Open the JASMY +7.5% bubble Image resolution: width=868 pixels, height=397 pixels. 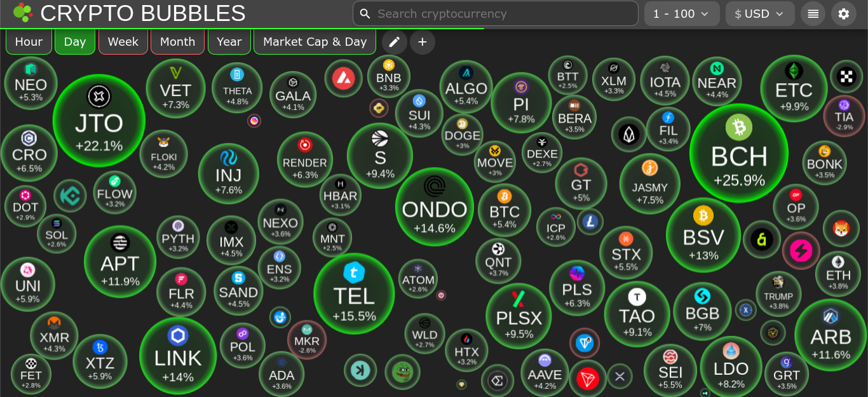[x=649, y=184]
